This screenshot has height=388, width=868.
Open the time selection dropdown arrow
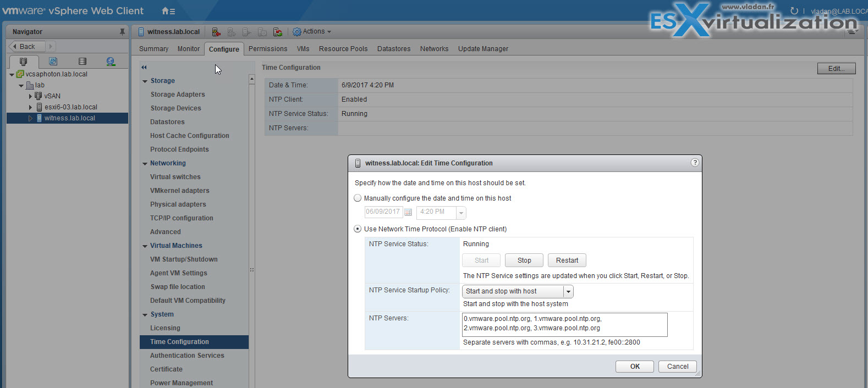click(x=461, y=213)
